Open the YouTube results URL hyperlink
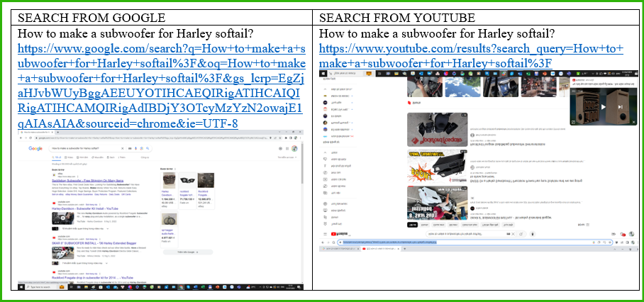 point(471,56)
